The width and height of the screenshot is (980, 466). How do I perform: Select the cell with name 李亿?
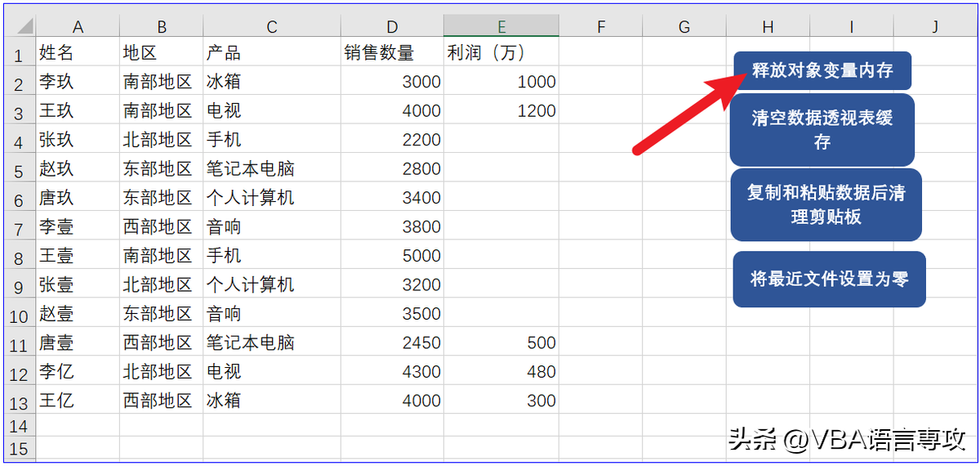78,371
